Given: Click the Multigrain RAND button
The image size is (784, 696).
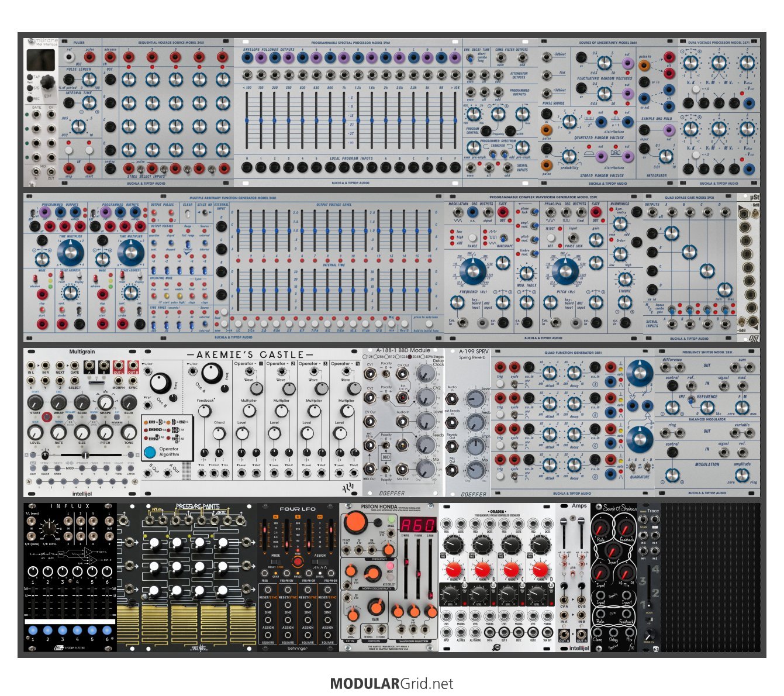Looking at the screenshot, I should tap(57, 468).
